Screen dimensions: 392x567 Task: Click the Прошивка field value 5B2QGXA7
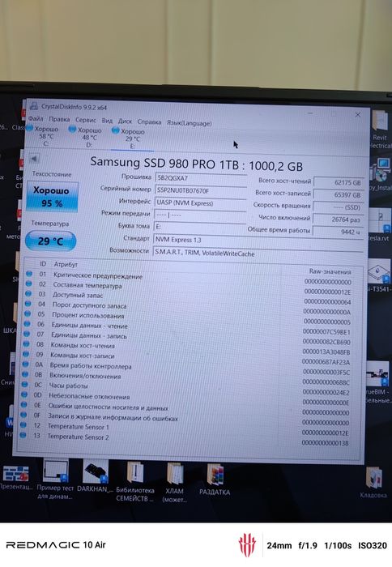click(x=201, y=178)
